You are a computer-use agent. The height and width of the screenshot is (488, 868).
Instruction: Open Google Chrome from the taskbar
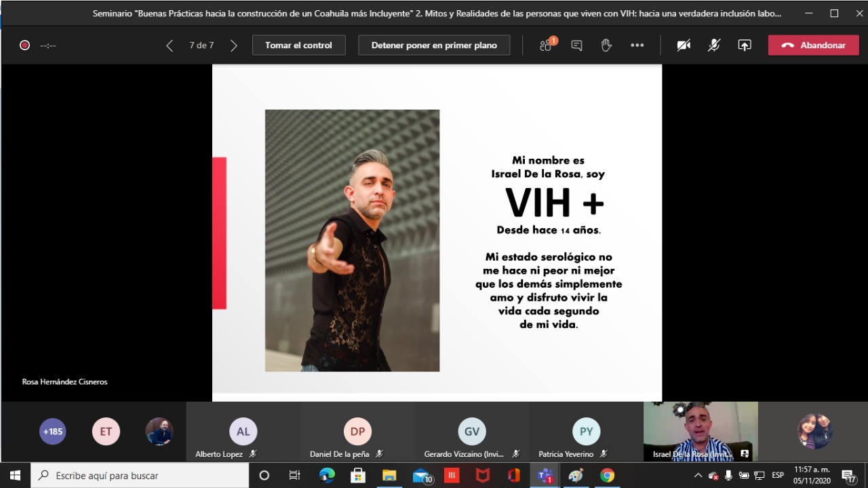pyautogui.click(x=607, y=476)
